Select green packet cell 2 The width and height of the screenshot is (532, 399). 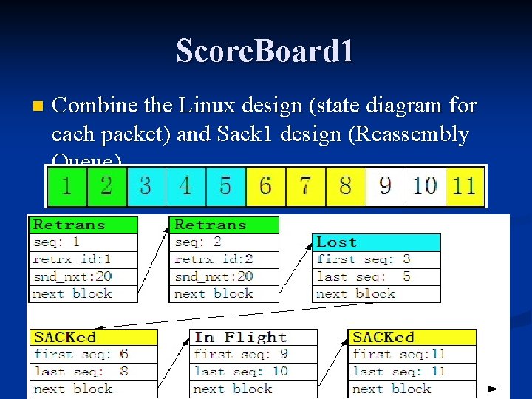coord(107,187)
